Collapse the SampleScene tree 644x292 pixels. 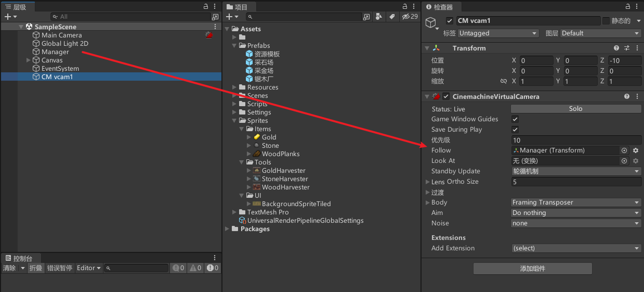[x=21, y=27]
